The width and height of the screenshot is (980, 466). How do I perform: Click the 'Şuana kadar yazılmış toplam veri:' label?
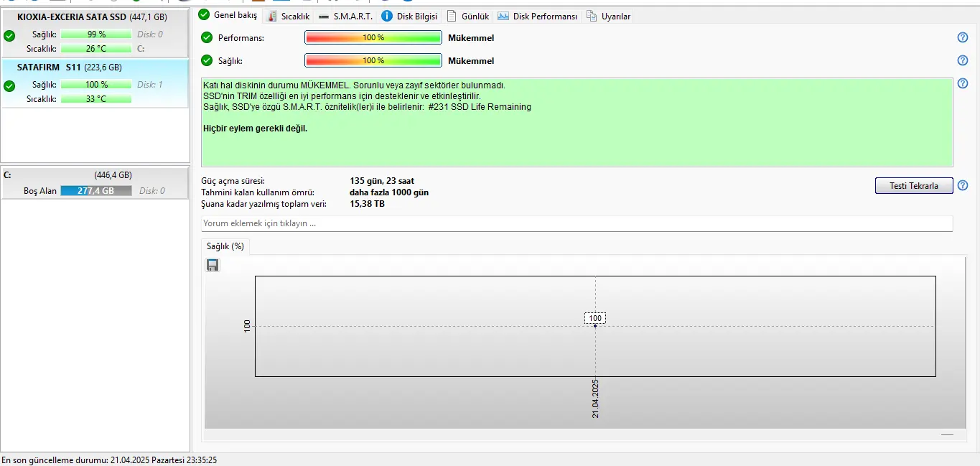coord(264,204)
